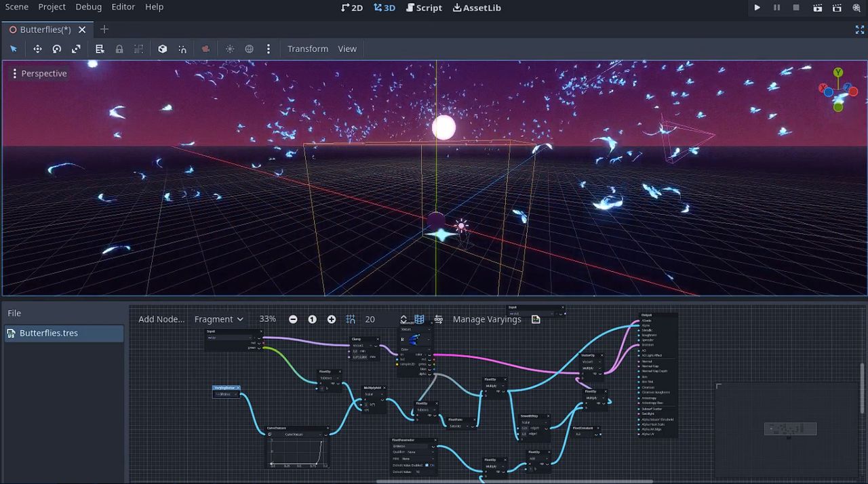Reset graph zoom to 100%
The width and height of the screenshot is (868, 484).
coord(312,319)
